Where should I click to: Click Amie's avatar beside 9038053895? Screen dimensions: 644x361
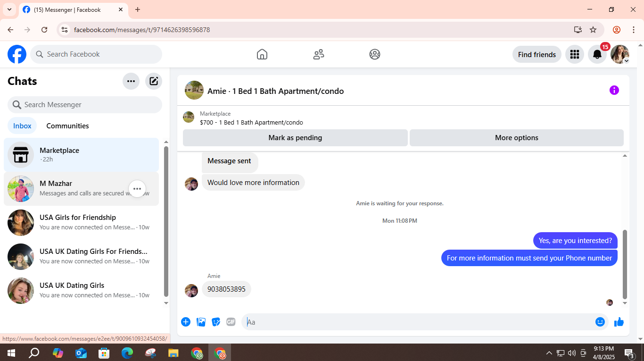tap(191, 291)
